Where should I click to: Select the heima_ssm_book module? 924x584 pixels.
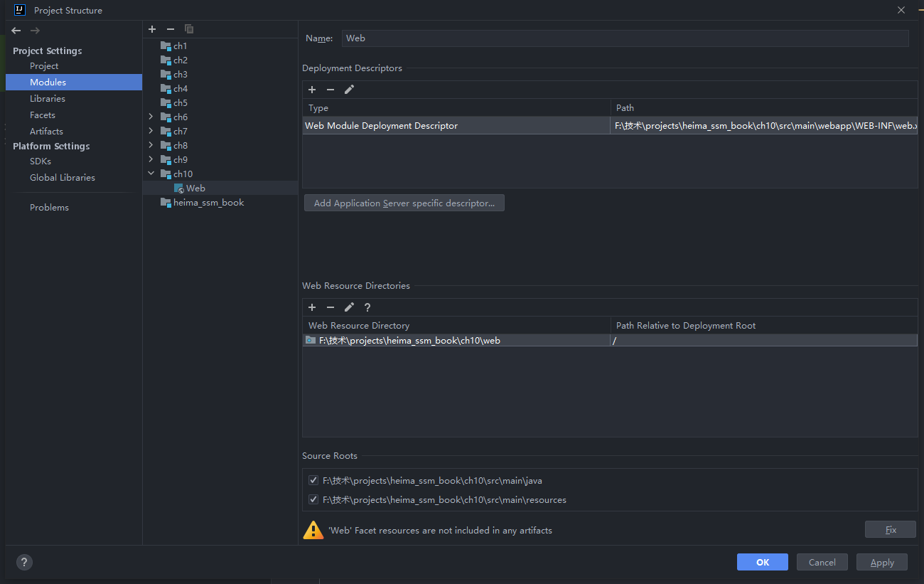coord(208,203)
